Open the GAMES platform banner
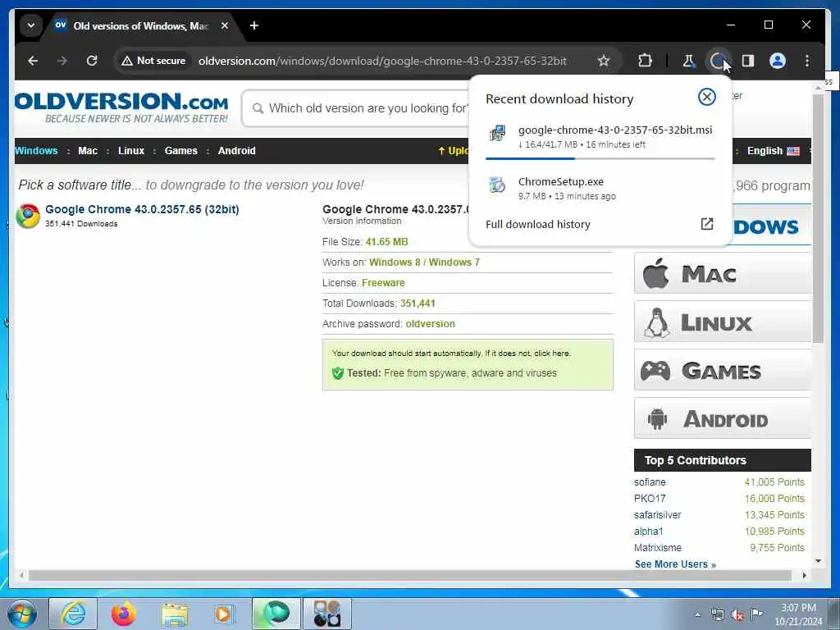Screen dimensions: 840x630 [x=722, y=370]
